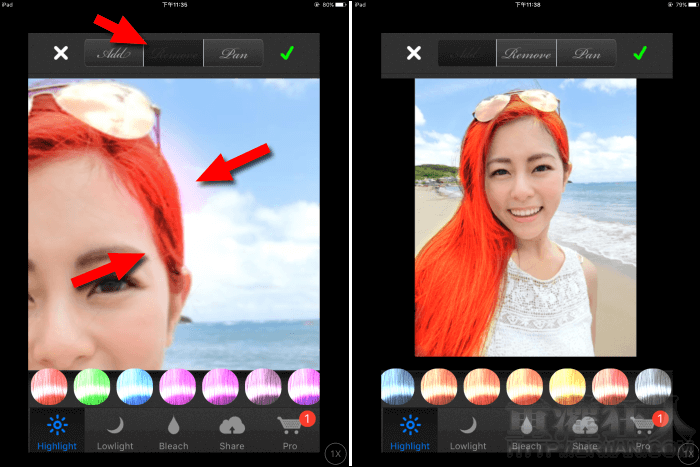Tap the 1X zoom button on left screen
Image resolution: width=700 pixels, height=467 pixels.
[337, 453]
